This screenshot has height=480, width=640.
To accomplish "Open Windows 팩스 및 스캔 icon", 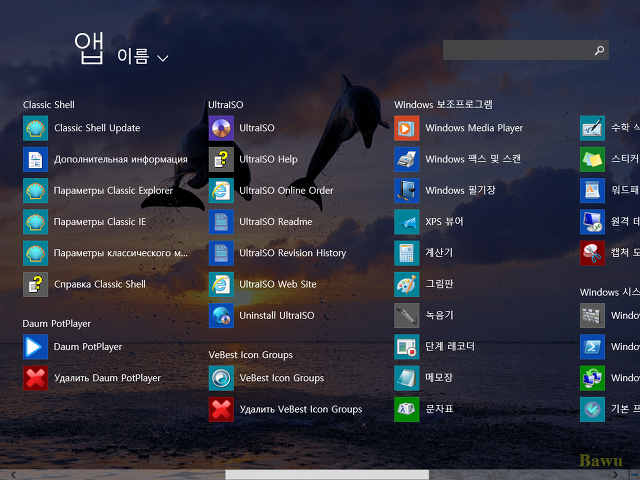I will [407, 159].
